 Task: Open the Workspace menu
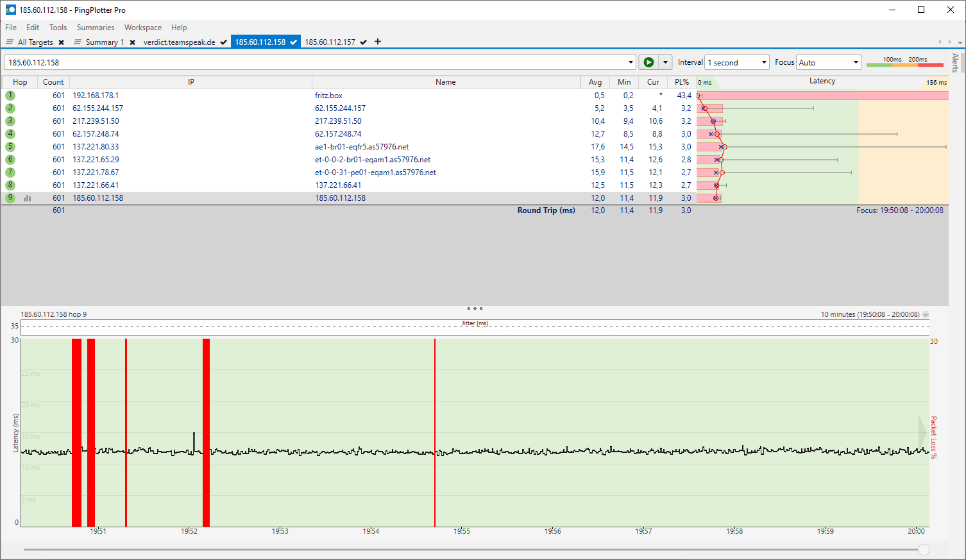142,28
